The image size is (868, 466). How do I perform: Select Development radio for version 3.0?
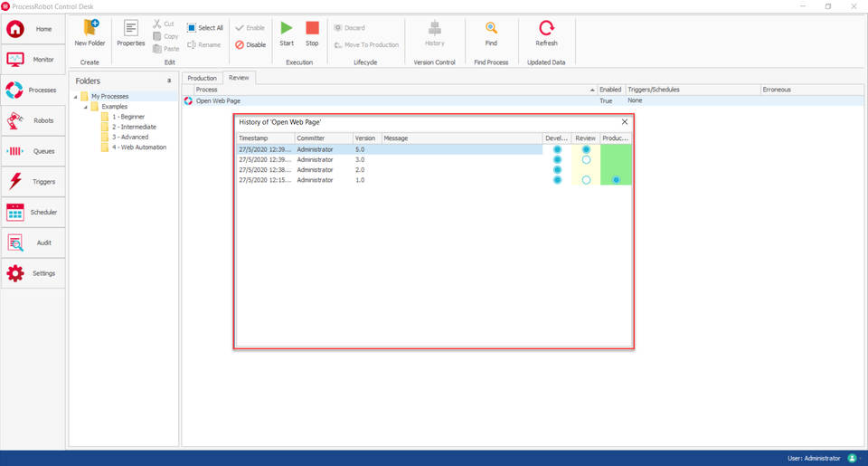click(x=558, y=159)
